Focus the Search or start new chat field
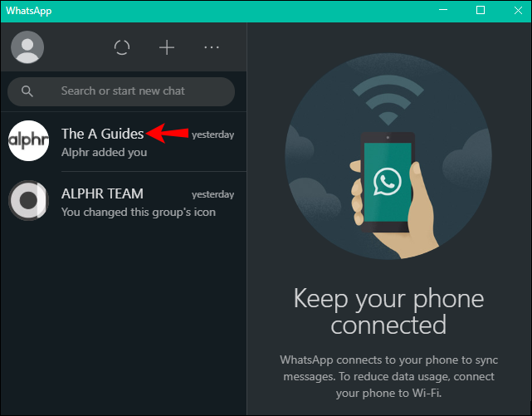Viewport: 532px width, 416px height. point(121,91)
